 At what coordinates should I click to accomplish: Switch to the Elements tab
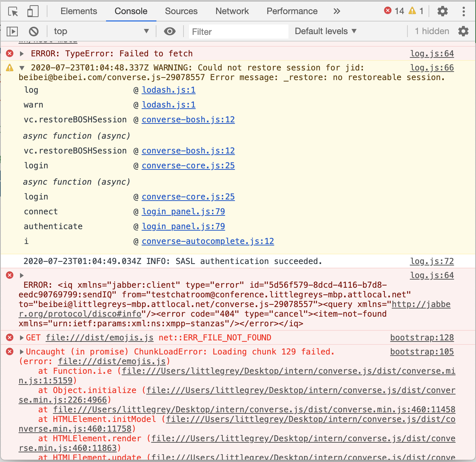[x=79, y=11]
